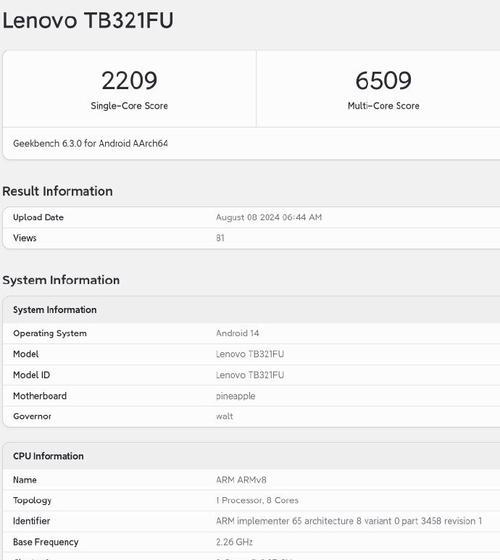Screen dimensions: 500x560
Task: Click the 'Topology' row label
Action: pos(32,500)
